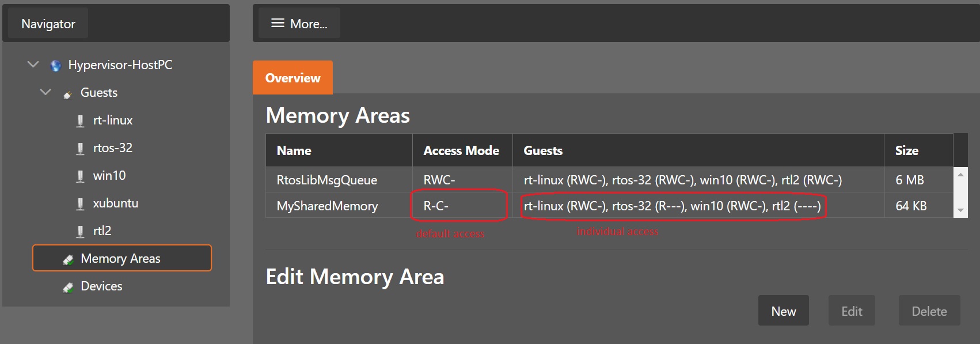Click the globe icon beside Hypervisor-HostPC
Screen dimensions: 980x344
(55, 65)
